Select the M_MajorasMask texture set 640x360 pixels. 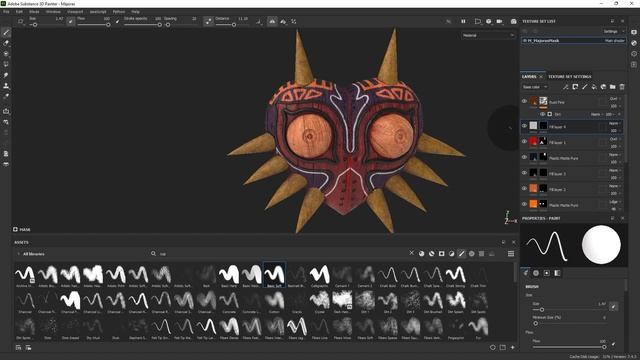(x=573, y=40)
